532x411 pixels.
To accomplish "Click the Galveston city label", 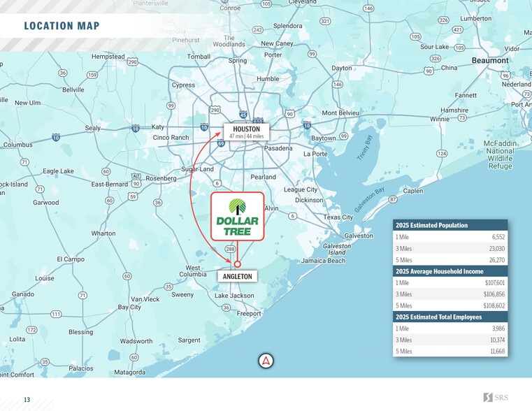I will [x=359, y=236].
